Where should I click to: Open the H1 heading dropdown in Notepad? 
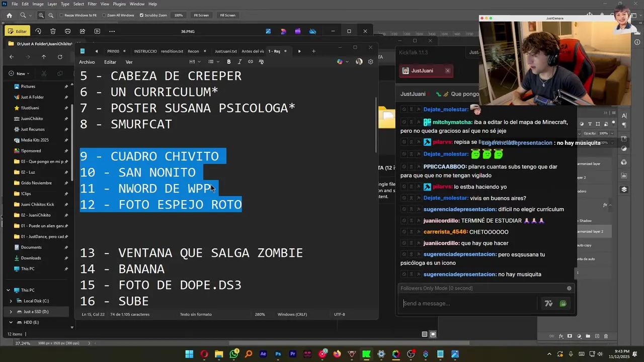coord(195,62)
